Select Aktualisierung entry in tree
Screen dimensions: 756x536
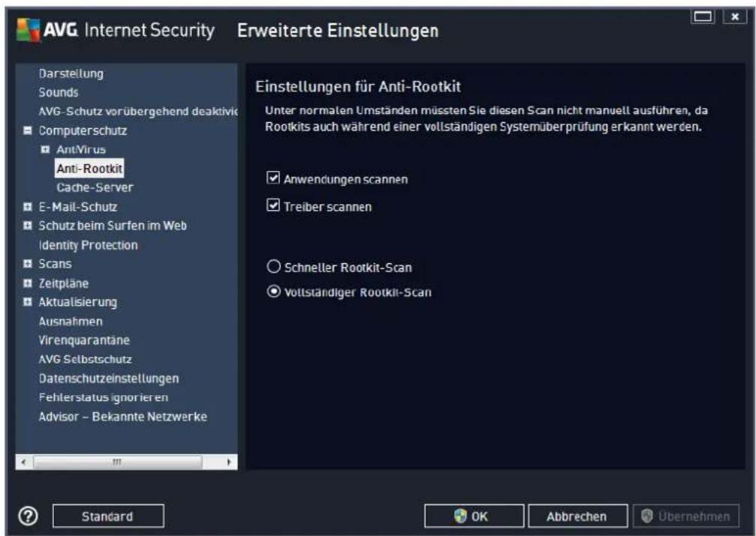pyautogui.click(x=78, y=301)
